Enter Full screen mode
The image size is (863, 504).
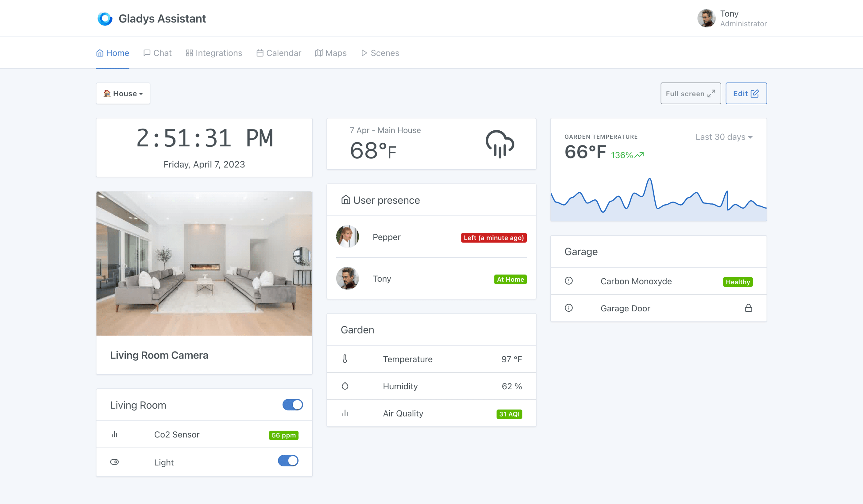coord(690,93)
